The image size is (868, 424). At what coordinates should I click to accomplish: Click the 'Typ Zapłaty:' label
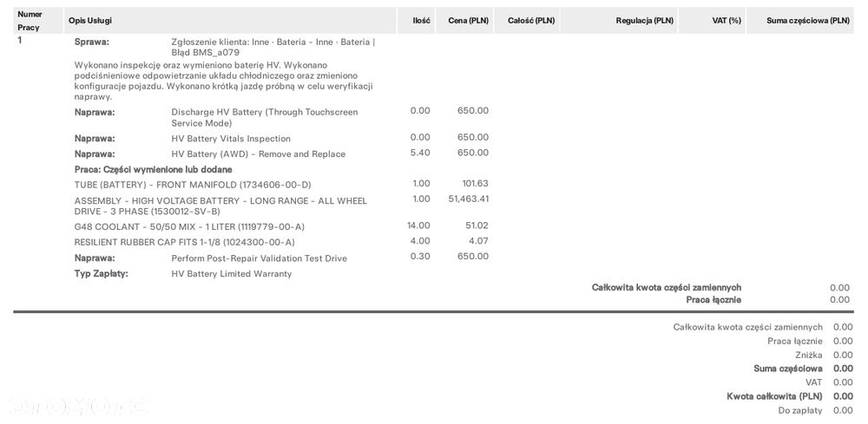[x=101, y=273]
